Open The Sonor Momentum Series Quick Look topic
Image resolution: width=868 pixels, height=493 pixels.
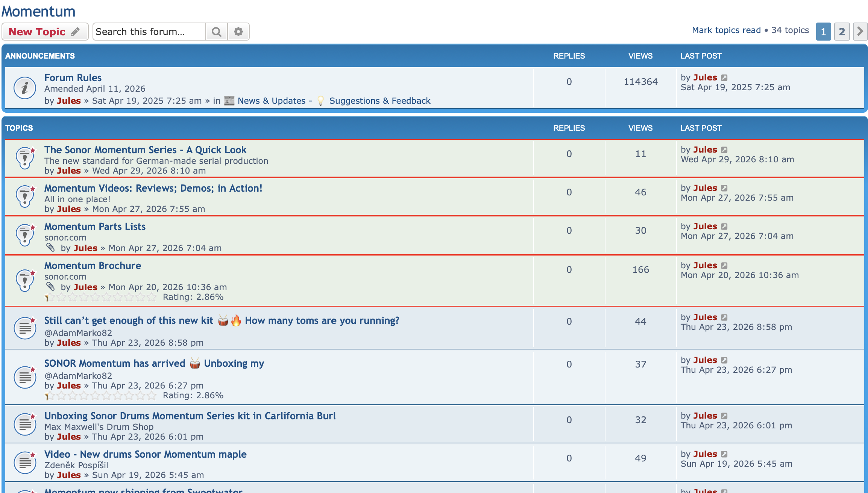tap(145, 150)
